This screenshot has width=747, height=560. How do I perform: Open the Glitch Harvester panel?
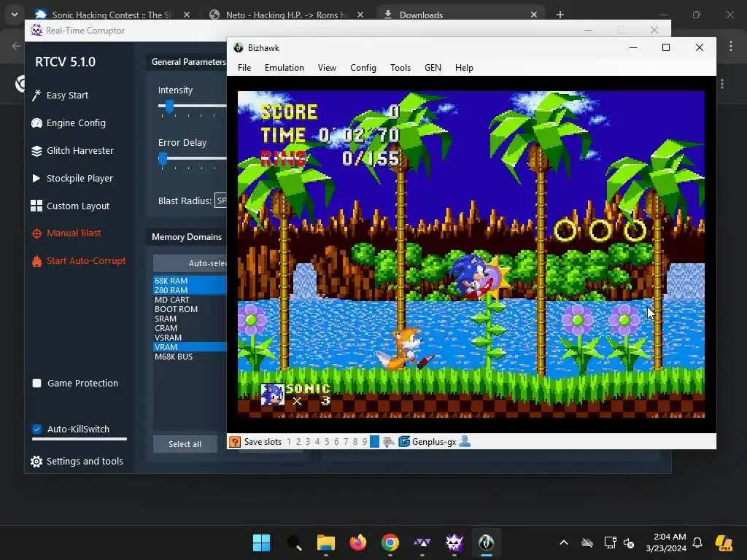(x=72, y=150)
